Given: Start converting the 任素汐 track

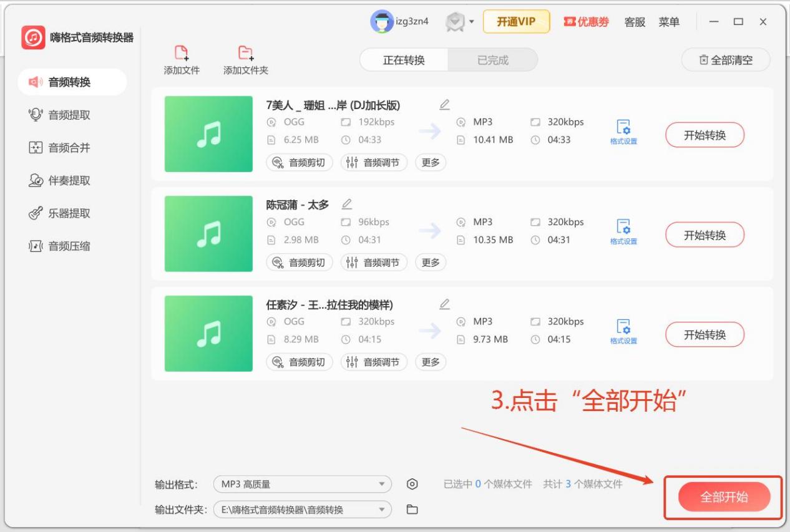Looking at the screenshot, I should pyautogui.click(x=705, y=334).
